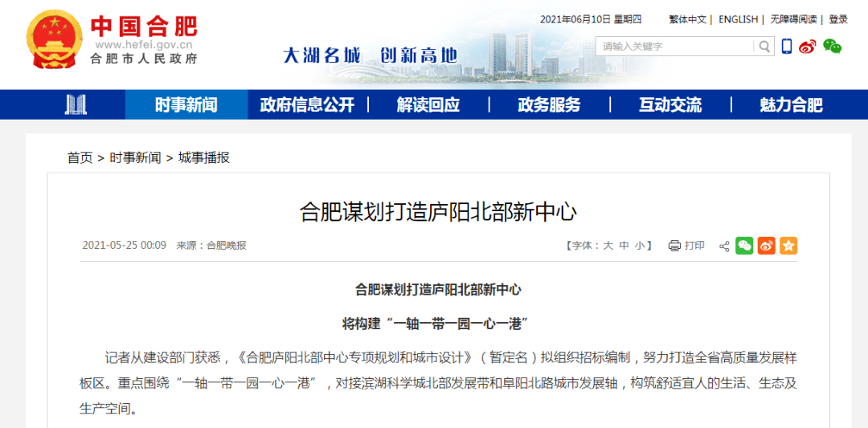Click the 合肥市人民政府 text under logo
The image size is (868, 428).
144,59
